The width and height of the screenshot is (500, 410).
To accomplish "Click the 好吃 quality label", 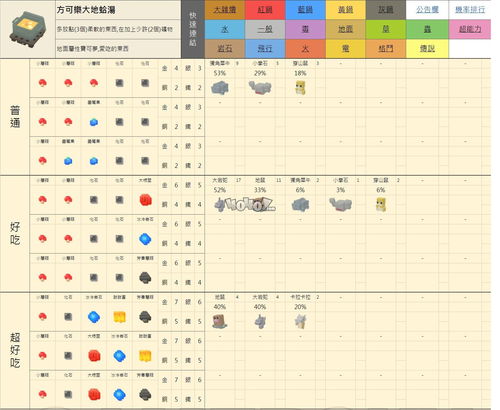I will pos(15,233).
